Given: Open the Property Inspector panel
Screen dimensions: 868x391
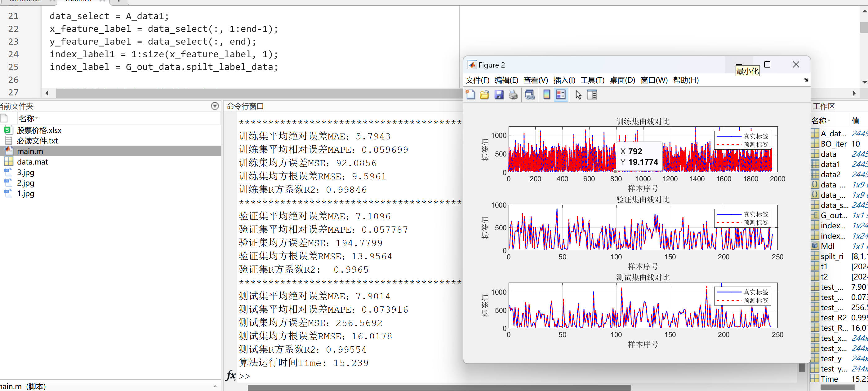Looking at the screenshot, I should pyautogui.click(x=592, y=94).
